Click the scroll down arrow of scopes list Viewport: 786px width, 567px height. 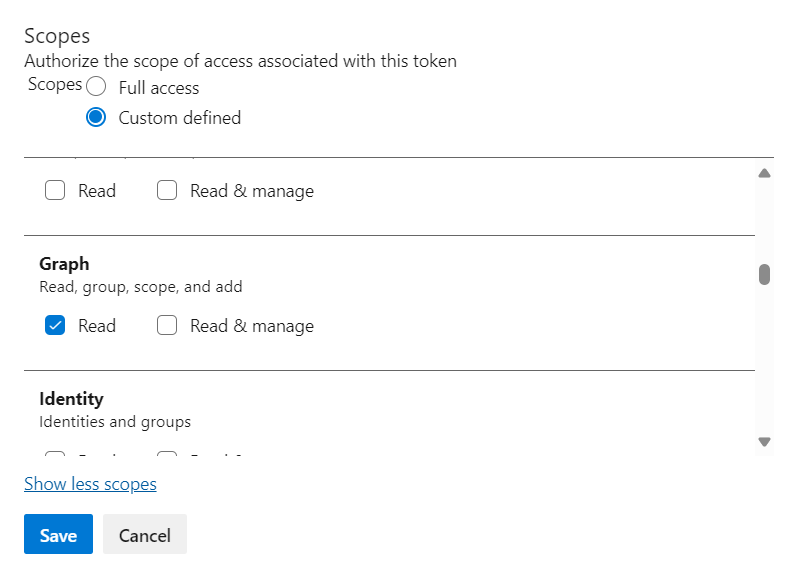click(x=764, y=441)
